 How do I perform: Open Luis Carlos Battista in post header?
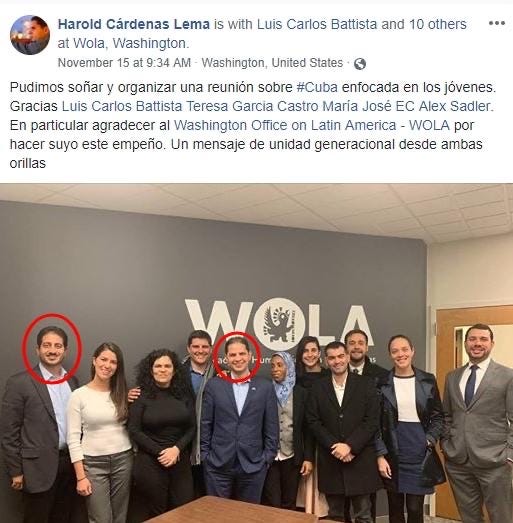coord(317,24)
